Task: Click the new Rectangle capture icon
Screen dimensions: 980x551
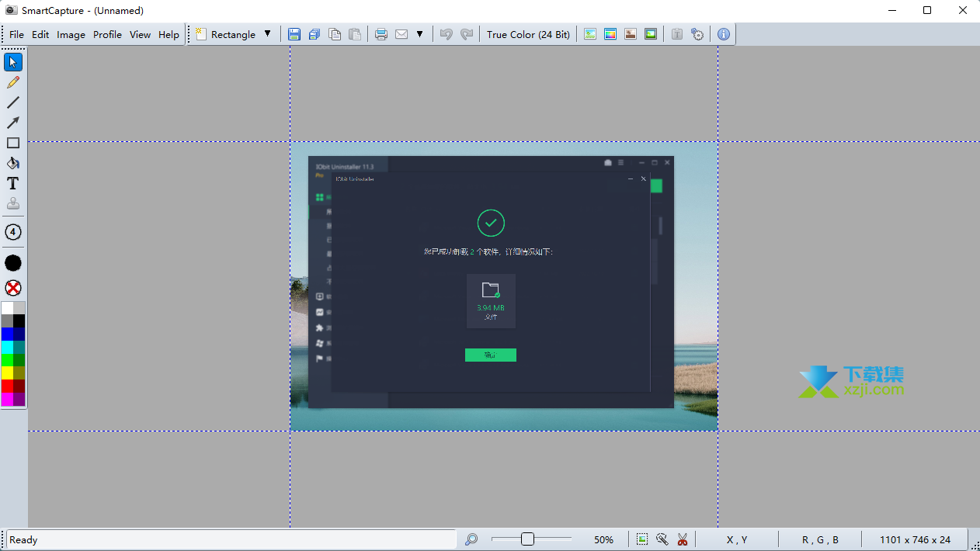Action: pos(201,34)
